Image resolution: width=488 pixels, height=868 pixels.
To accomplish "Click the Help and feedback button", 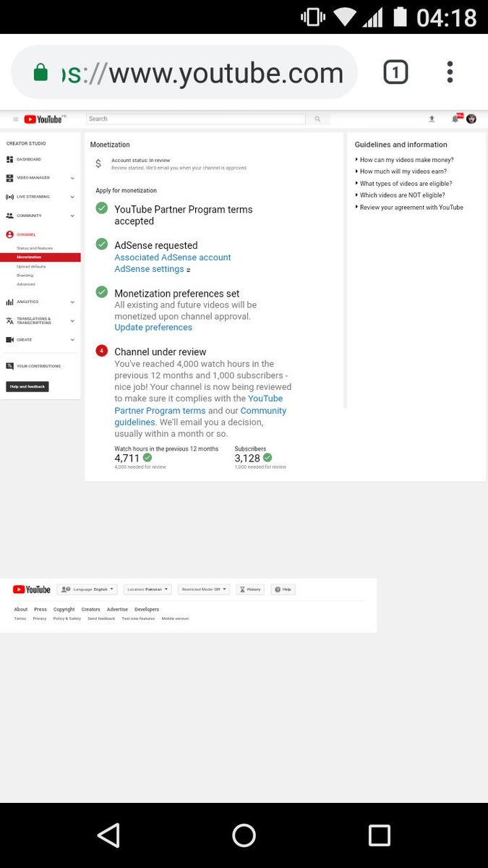I will (27, 387).
